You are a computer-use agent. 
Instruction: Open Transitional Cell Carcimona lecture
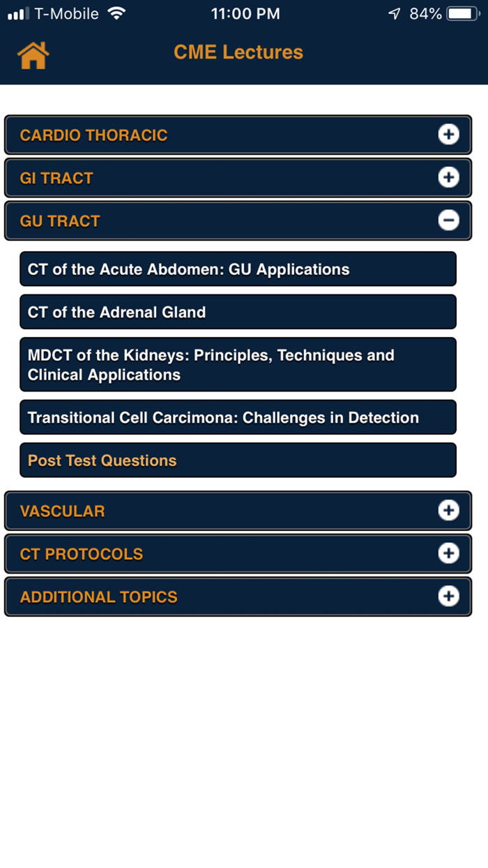238,417
